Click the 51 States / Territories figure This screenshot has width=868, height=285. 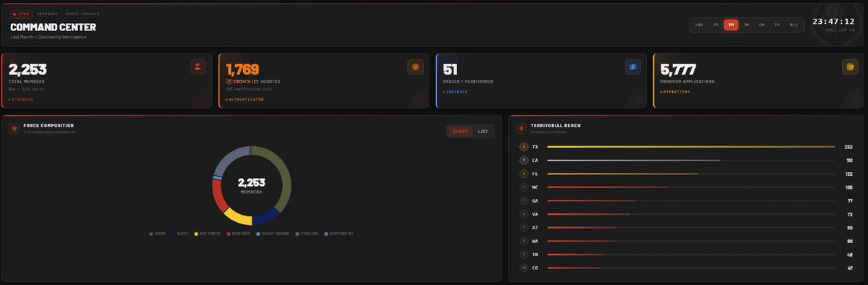tap(450, 69)
